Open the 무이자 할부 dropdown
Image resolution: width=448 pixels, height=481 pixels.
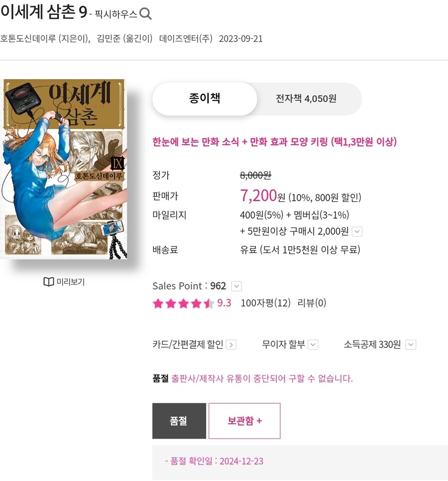tap(313, 345)
